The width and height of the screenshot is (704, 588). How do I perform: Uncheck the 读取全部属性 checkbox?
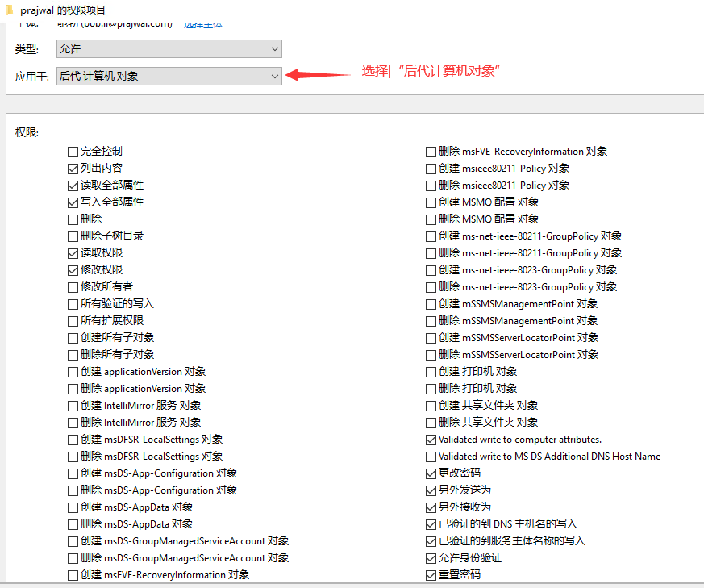(x=73, y=186)
